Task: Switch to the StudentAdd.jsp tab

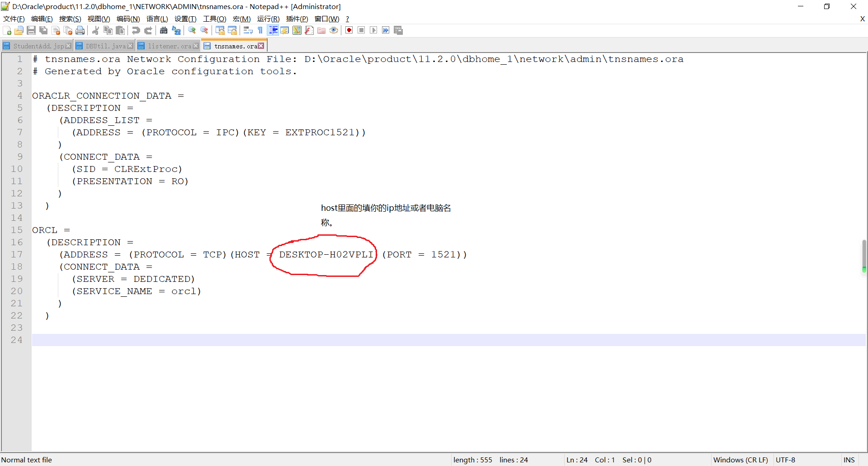Action: [38, 46]
